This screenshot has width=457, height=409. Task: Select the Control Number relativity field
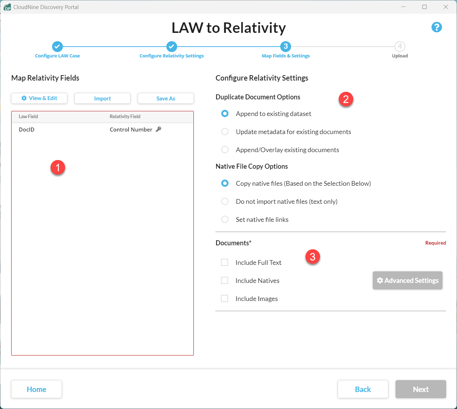[x=131, y=130]
